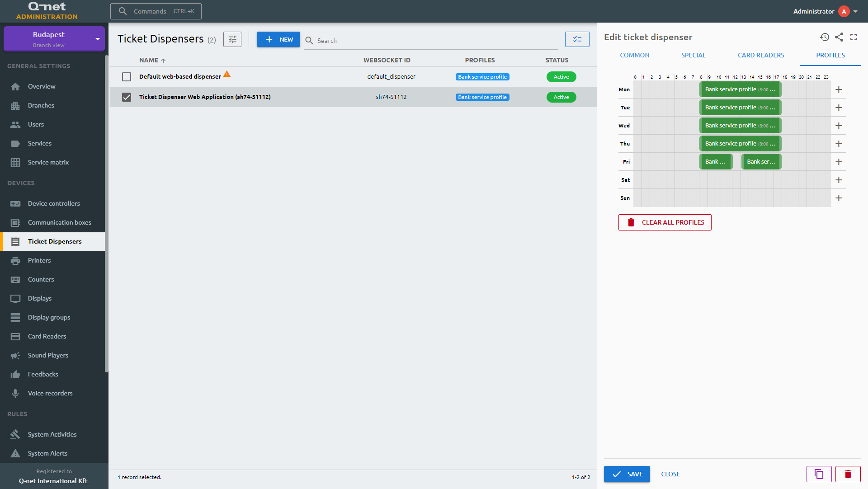This screenshot has height=489, width=868.
Task: Open Services in the sidebar
Action: [52, 143]
